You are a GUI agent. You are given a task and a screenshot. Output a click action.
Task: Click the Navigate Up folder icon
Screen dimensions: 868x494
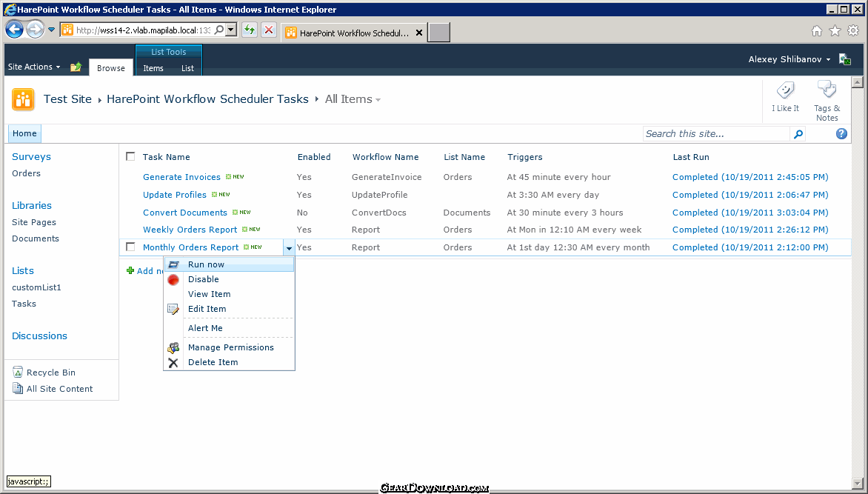(x=76, y=67)
